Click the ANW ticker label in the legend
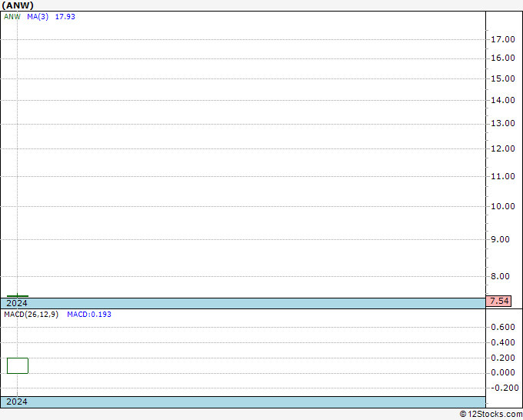 (12, 17)
